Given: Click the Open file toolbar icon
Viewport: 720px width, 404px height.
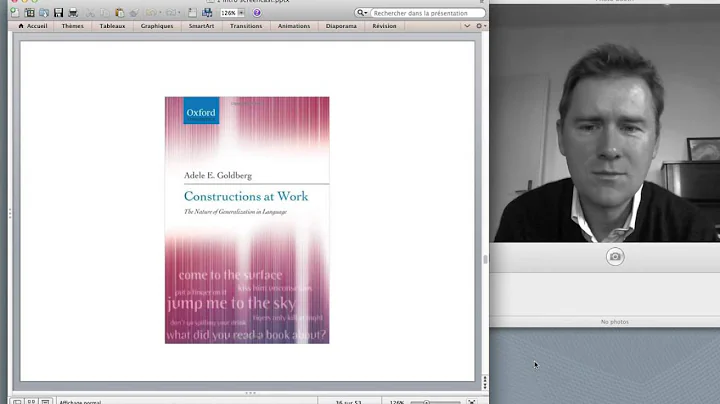Looking at the screenshot, I should pos(44,13).
